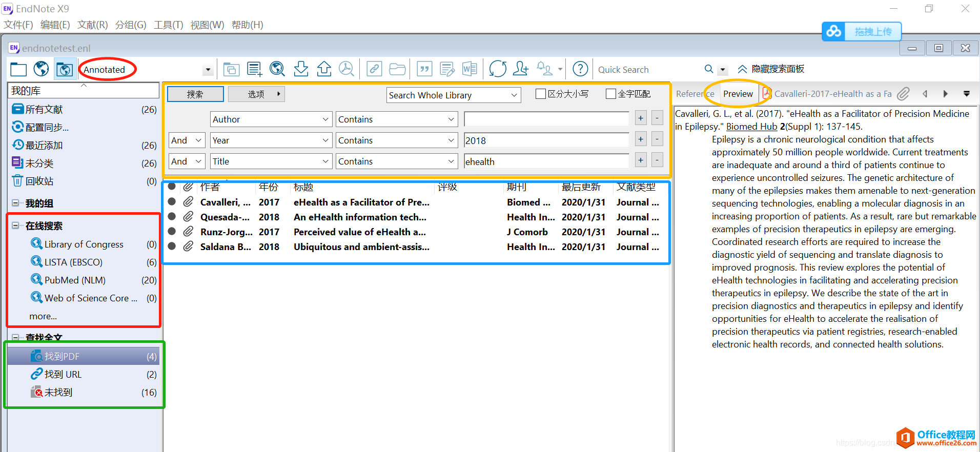The height and width of the screenshot is (452, 980).
Task: Select 找到 URL group
Action: click(x=84, y=374)
